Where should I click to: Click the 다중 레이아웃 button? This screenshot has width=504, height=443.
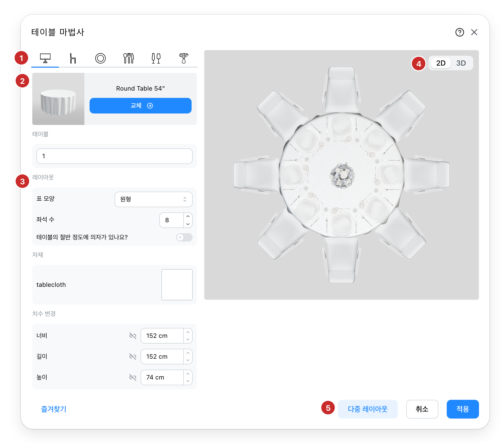[368, 409]
